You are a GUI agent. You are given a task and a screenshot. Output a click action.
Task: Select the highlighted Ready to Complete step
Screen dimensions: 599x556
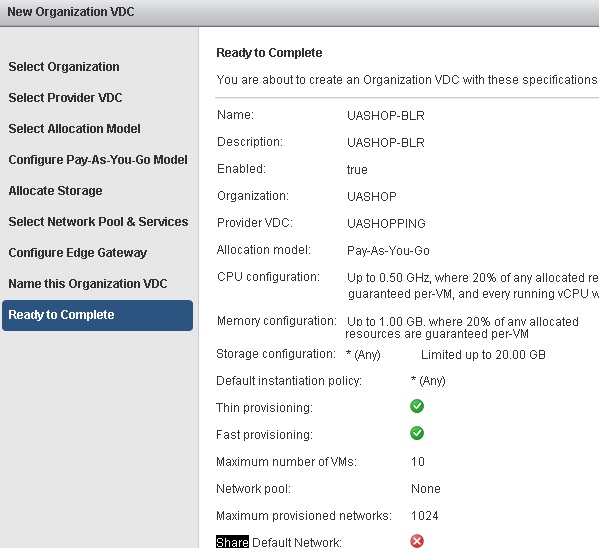tap(97, 315)
